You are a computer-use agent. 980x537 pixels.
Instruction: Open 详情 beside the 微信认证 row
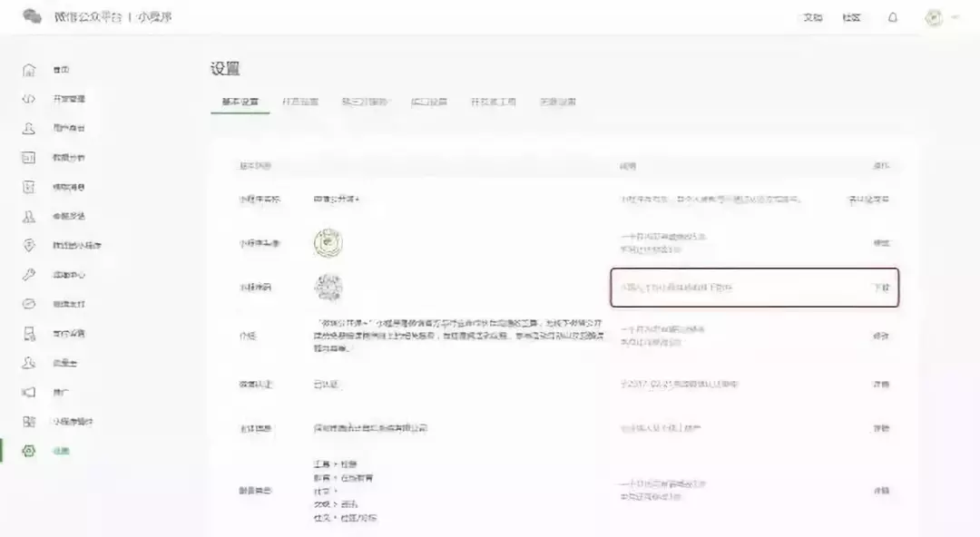pos(880,384)
